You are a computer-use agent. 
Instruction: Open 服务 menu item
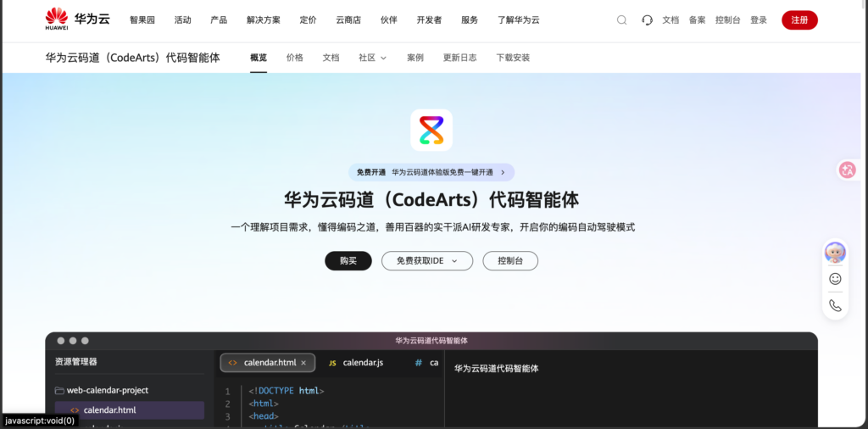[x=470, y=20]
